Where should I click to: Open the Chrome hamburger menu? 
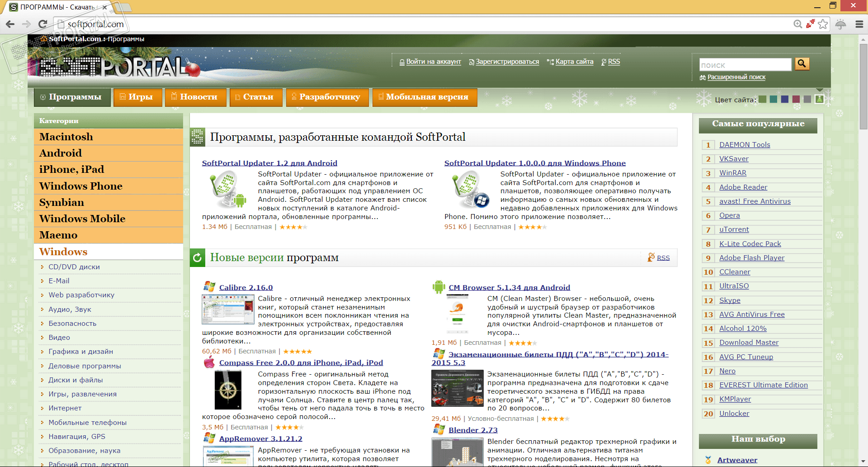pos(859,24)
